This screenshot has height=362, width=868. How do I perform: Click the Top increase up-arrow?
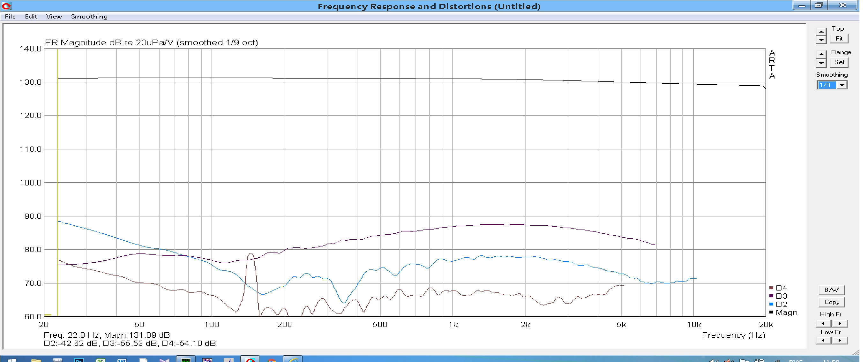point(821,32)
